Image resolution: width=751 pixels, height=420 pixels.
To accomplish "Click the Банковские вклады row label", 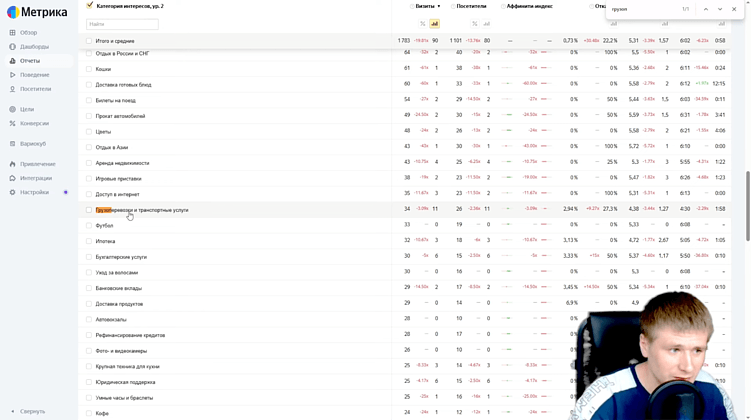I will 118,288.
